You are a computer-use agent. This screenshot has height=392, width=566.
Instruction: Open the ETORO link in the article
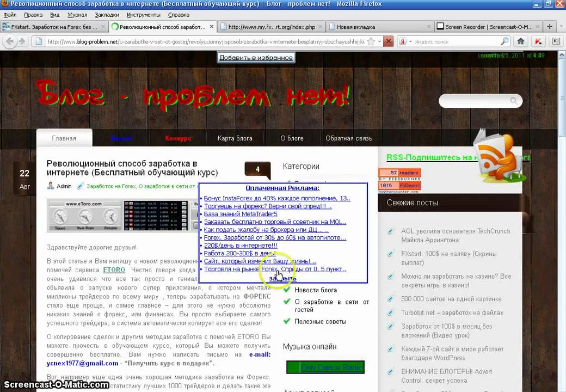pos(114,270)
